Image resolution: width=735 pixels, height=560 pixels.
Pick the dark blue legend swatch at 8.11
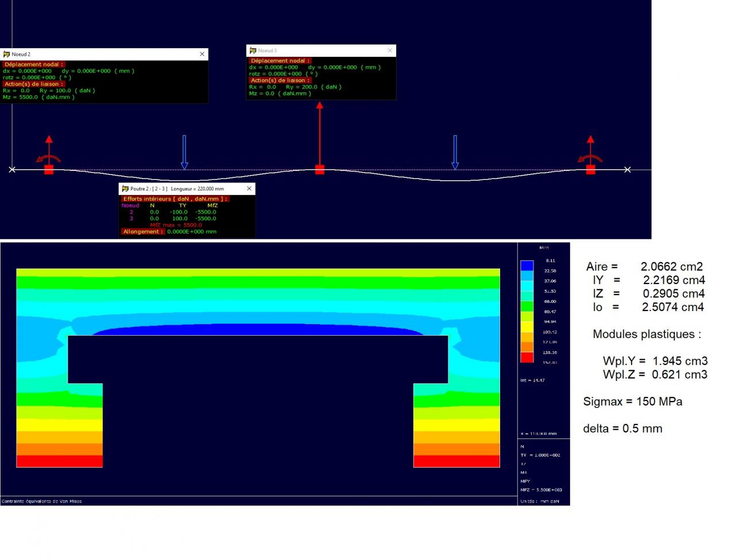[x=527, y=266]
